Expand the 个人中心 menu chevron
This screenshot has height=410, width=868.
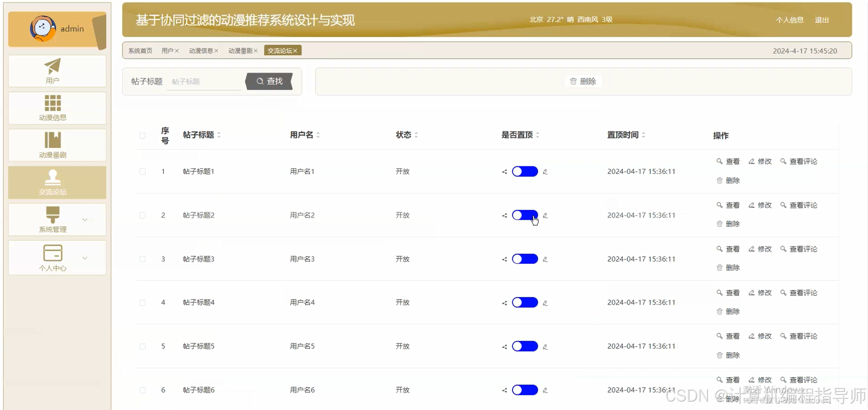[85, 258]
